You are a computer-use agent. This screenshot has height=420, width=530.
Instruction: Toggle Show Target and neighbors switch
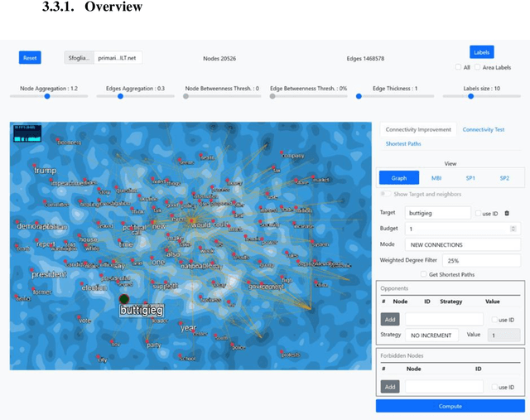386,194
